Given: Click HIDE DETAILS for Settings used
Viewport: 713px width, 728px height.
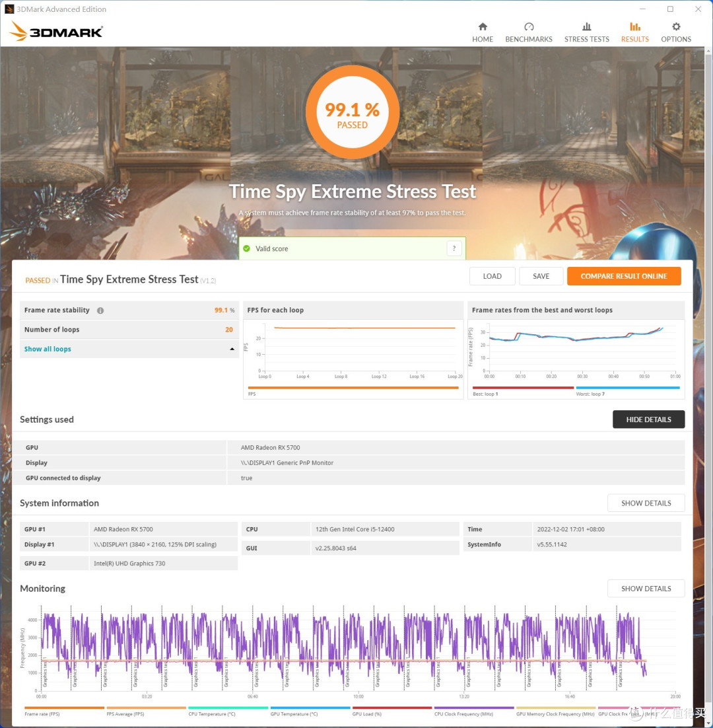Looking at the screenshot, I should (x=648, y=419).
